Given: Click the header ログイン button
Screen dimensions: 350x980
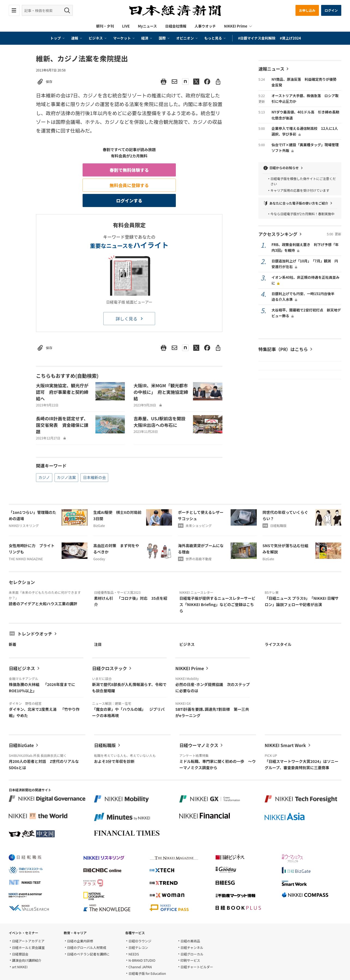Looking at the screenshot, I should tap(331, 10).
